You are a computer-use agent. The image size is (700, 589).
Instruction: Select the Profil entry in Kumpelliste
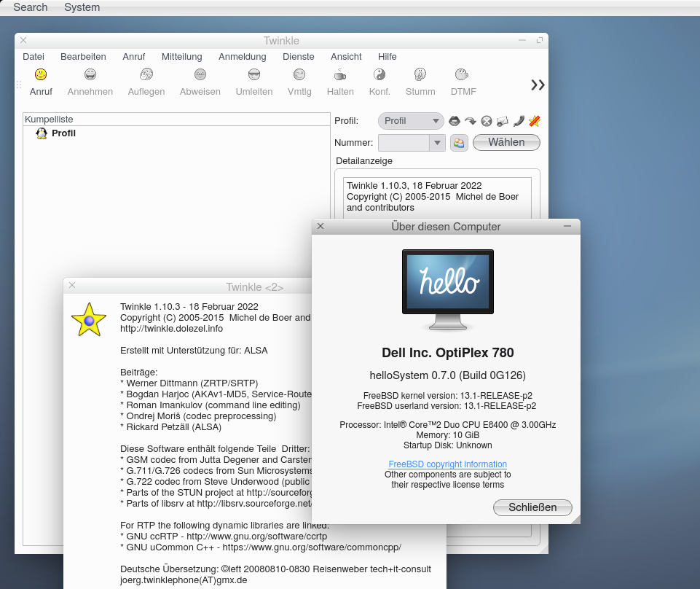63,133
